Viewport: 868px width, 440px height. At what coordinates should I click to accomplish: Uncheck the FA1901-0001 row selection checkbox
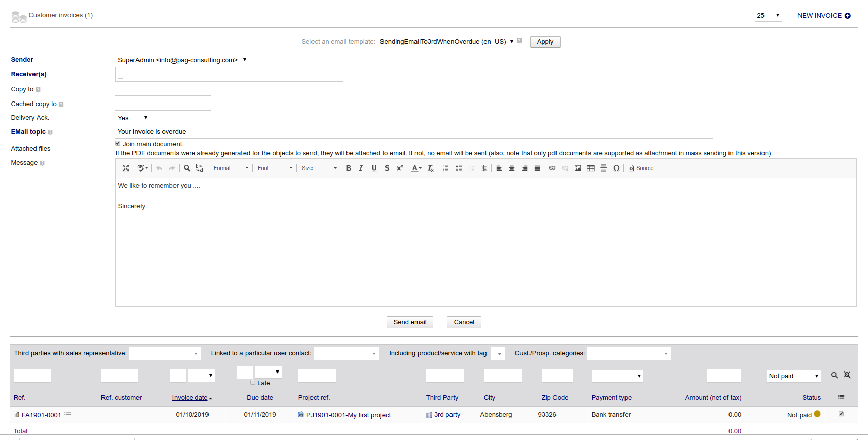841,414
